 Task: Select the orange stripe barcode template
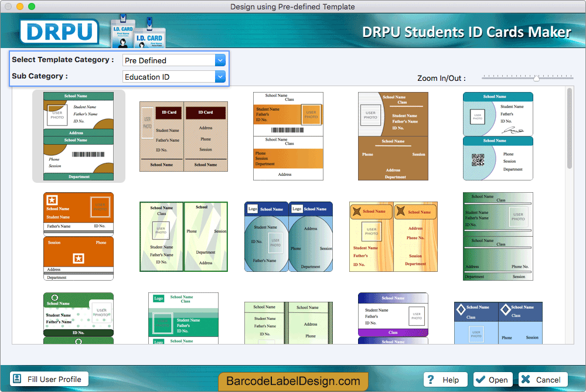[288, 137]
